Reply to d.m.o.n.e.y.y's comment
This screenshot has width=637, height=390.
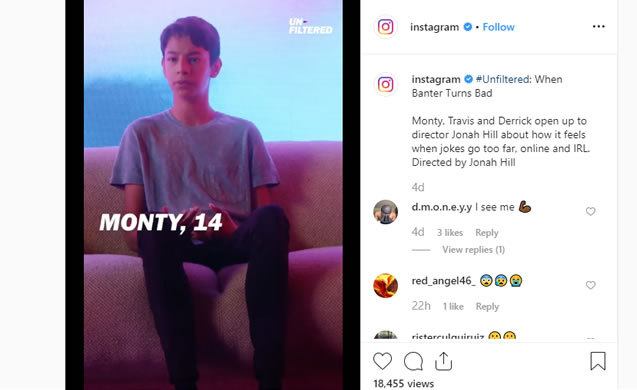tap(487, 232)
